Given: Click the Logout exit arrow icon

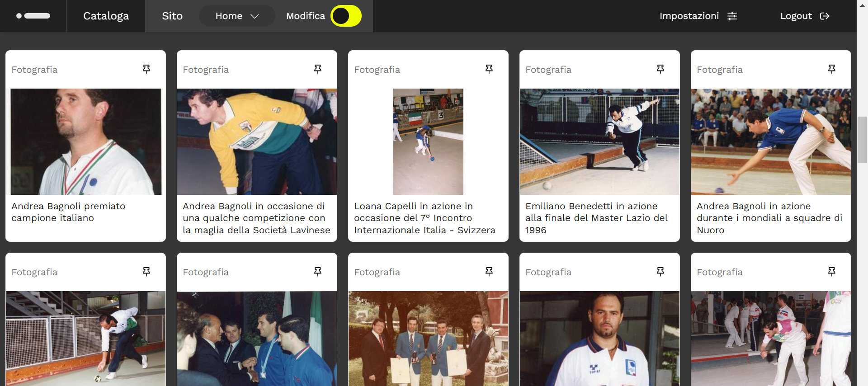Looking at the screenshot, I should tap(825, 16).
